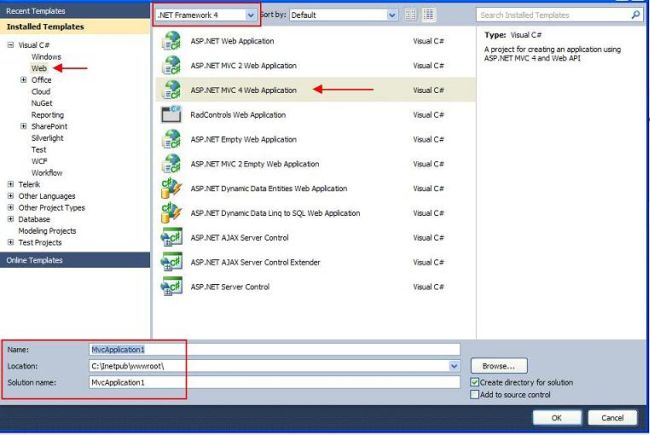
Task: Expand the Office tree node
Action: coord(24,80)
